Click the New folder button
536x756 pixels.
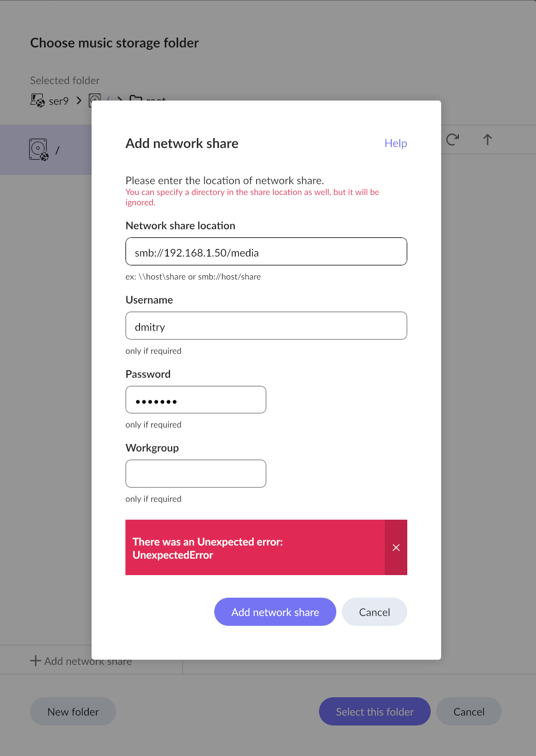click(x=73, y=712)
